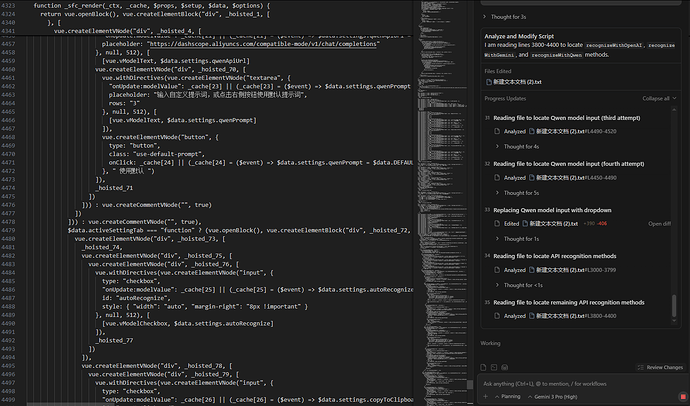Viewport: 690px width, 406px height.
Task: Expand the 'Thought for 4s' section
Action: 518,146
